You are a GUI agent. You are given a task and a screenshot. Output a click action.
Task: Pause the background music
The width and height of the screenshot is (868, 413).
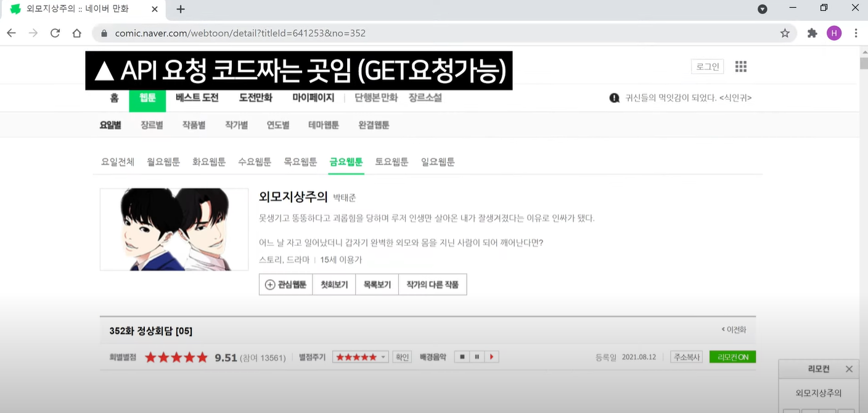[x=477, y=357]
